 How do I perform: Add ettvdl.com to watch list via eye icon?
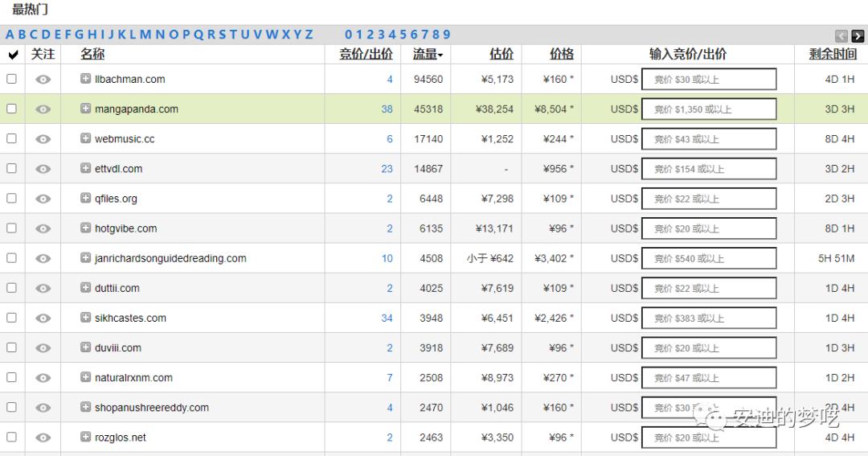43,169
